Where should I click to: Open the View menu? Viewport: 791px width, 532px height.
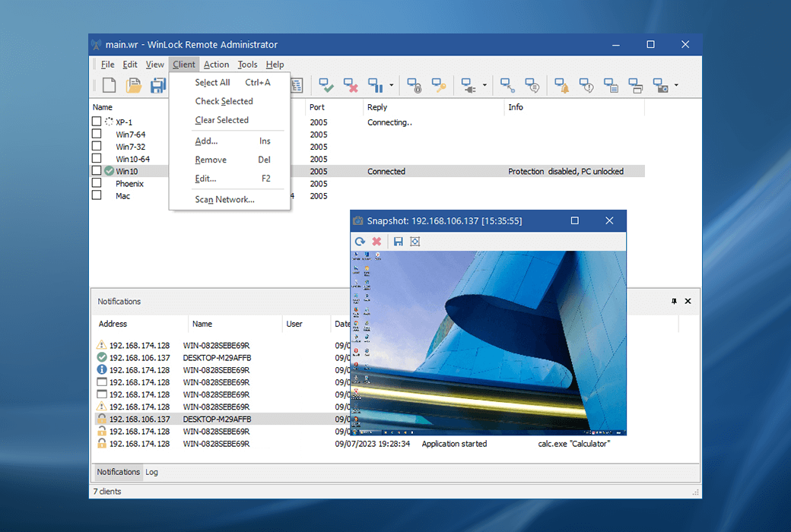coord(155,65)
